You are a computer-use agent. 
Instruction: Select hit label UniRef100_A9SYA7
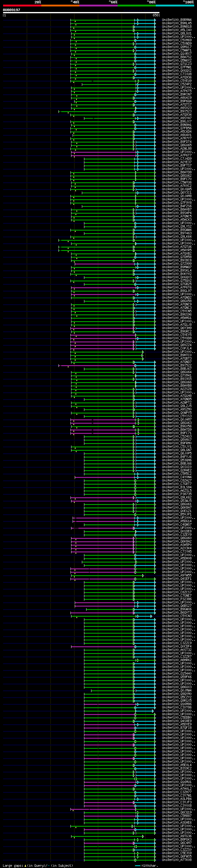tap(177, 118)
